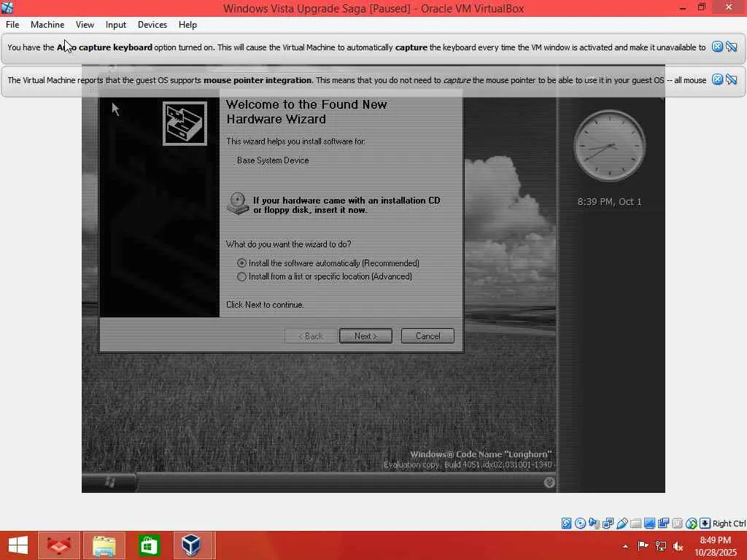This screenshot has height=560, width=747.
Task: Suppress future mouse pointer integration messages icon
Action: click(731, 79)
